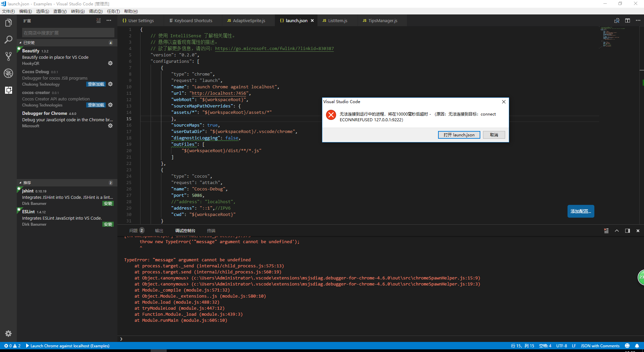Change indentation via 空格: 4
Screen dimensions: 644x352
pos(545,346)
